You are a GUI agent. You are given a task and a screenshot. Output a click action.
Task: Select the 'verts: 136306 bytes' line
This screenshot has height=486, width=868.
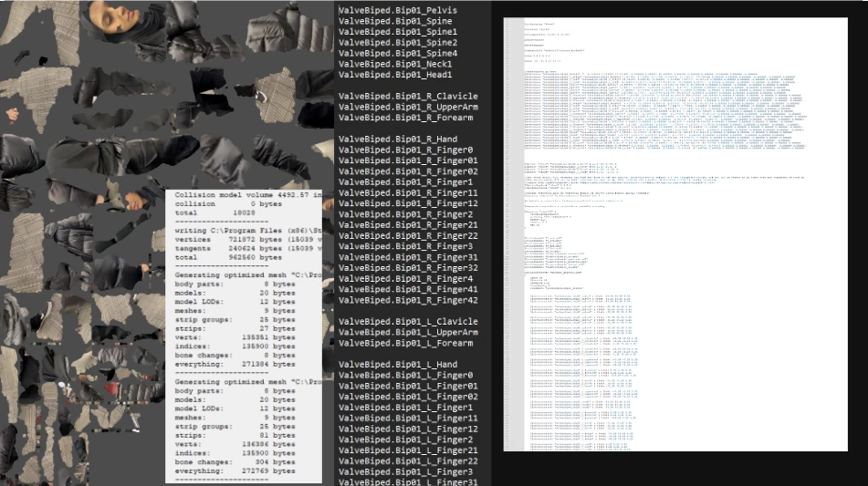pyautogui.click(x=235, y=444)
